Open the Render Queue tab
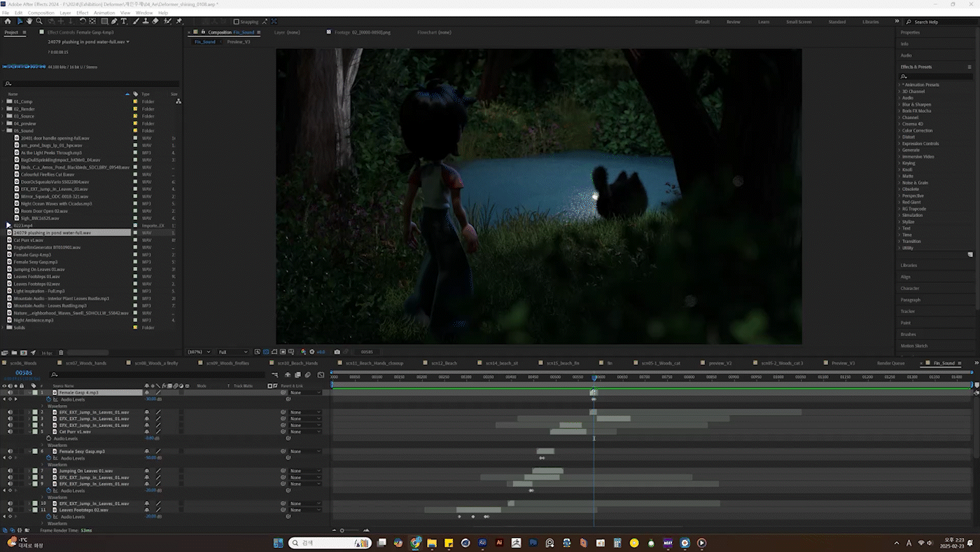Viewport: 980px width, 552px height. coord(890,364)
